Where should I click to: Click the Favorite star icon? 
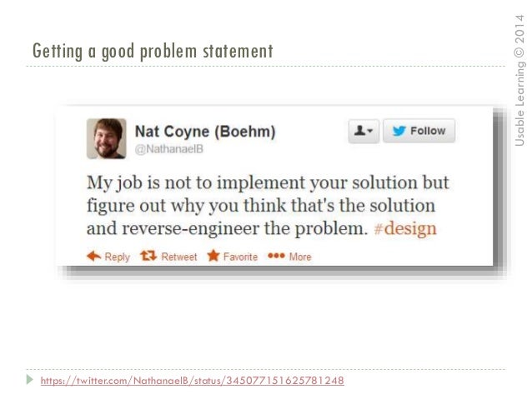(213, 256)
